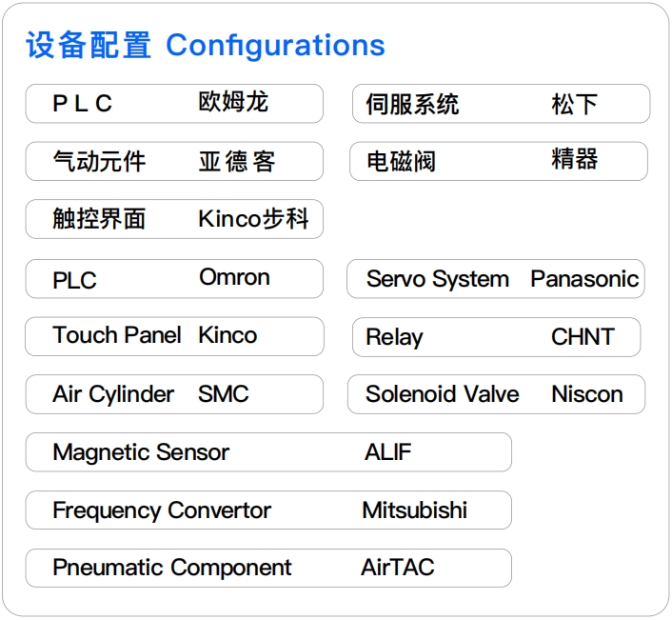The width and height of the screenshot is (672, 620).
Task: Select the Relay CHNT entry
Action: pos(495,337)
